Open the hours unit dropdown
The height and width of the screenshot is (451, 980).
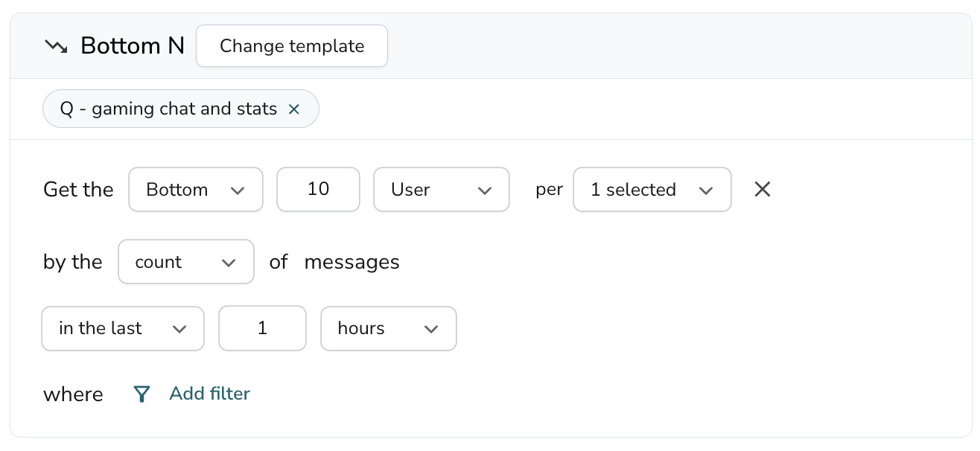[388, 328]
